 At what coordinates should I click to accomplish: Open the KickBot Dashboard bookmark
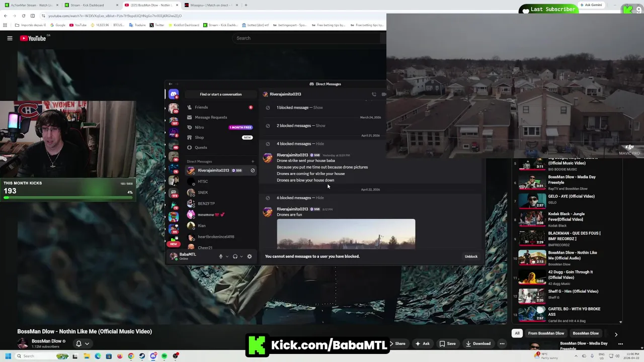click(184, 25)
